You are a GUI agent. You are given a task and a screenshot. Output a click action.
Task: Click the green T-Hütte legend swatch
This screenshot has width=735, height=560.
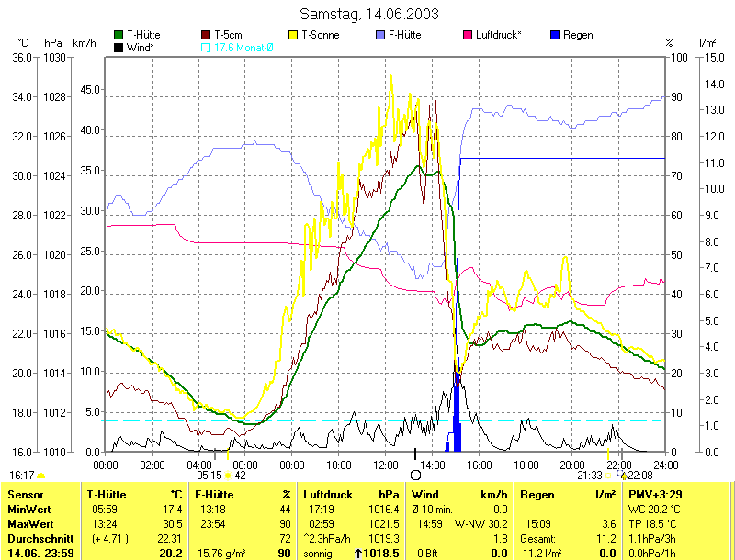click(119, 35)
